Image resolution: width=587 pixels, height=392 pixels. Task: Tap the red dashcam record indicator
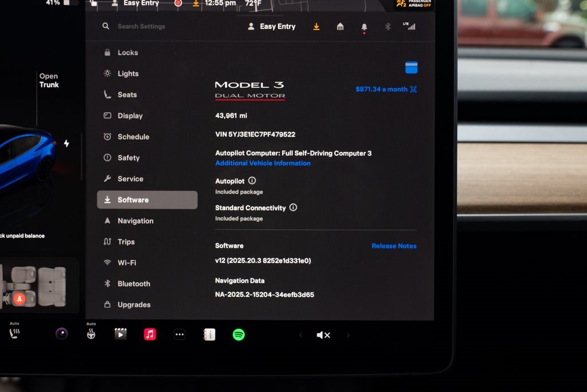178,3
